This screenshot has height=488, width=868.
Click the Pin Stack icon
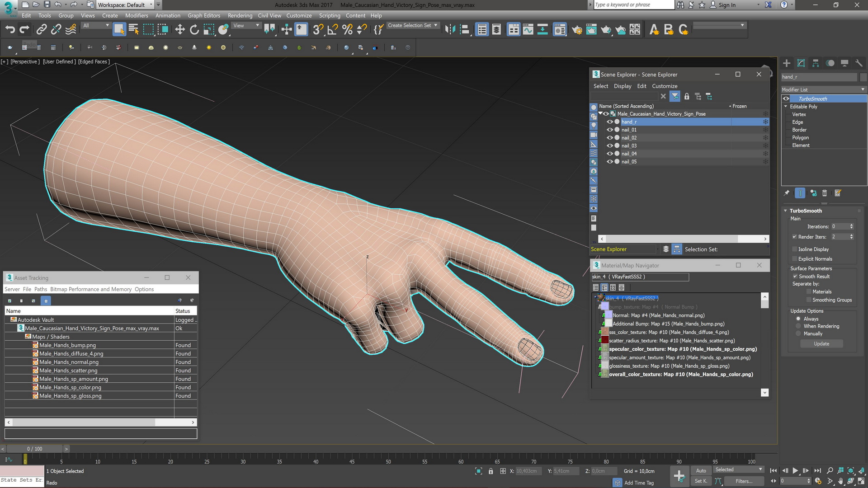pos(787,193)
